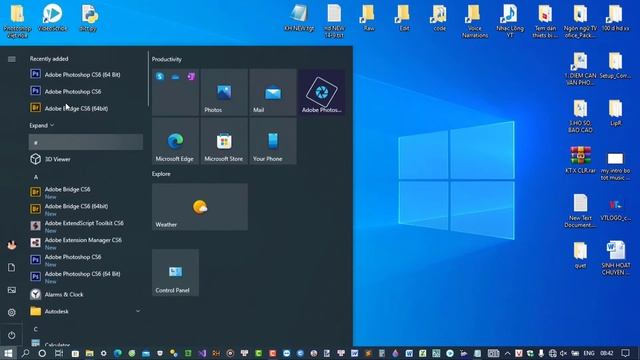Open Settings from the Start menu rail
Viewport: 640px width, 360px height.
point(11,312)
